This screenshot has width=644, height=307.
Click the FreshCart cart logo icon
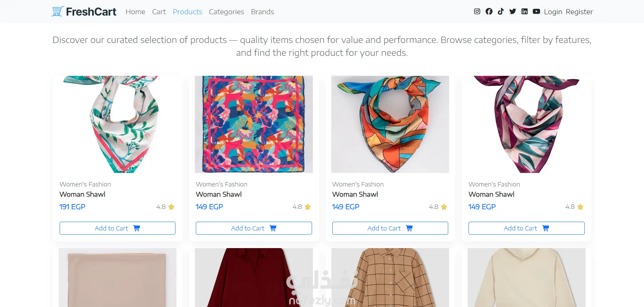[x=58, y=12]
